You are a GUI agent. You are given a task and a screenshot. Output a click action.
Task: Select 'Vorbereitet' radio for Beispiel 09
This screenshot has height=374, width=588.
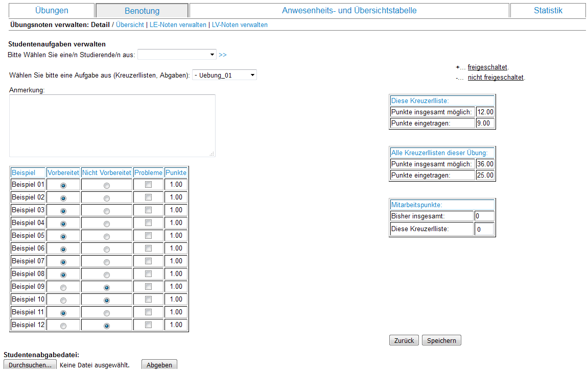click(x=63, y=287)
